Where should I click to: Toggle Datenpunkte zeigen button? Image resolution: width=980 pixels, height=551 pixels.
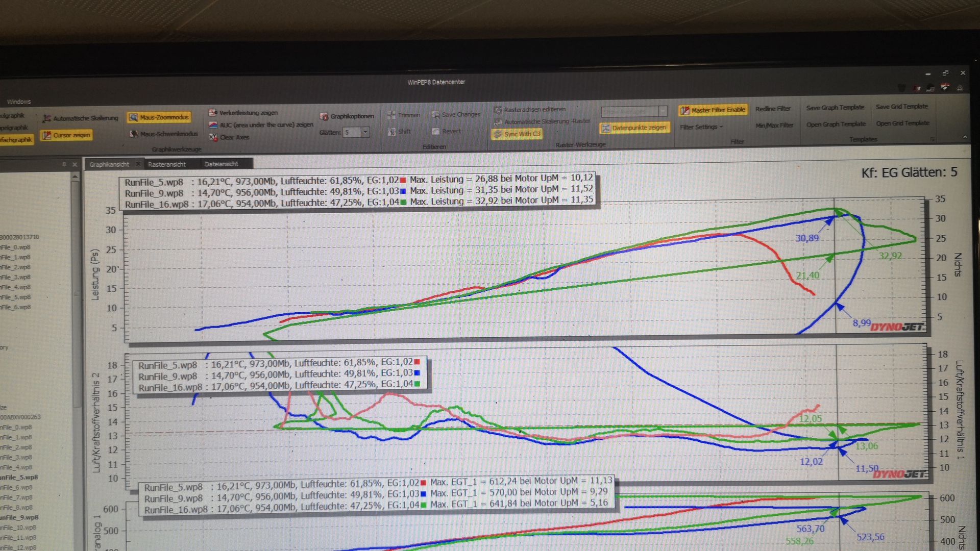[634, 128]
